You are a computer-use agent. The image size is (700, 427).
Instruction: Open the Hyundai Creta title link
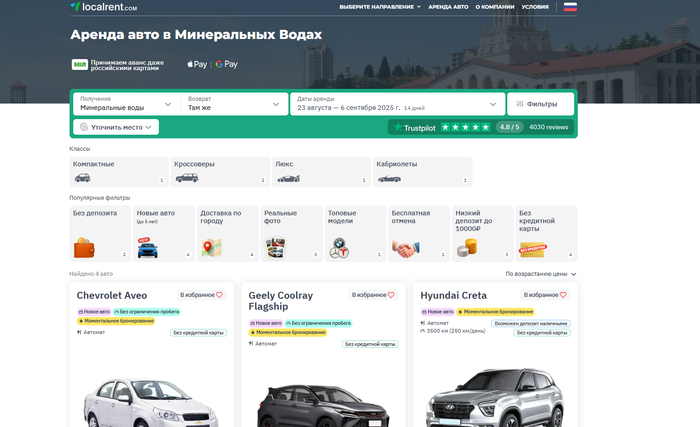(x=453, y=296)
